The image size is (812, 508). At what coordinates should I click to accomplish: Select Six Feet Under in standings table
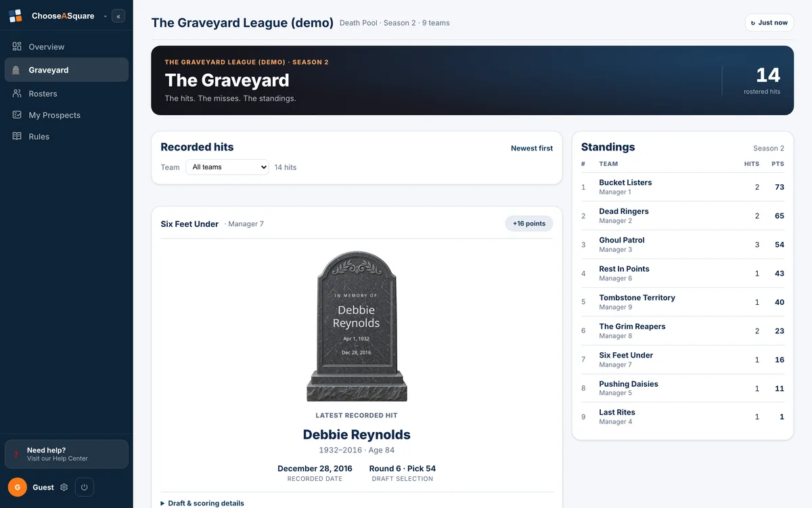click(626, 355)
